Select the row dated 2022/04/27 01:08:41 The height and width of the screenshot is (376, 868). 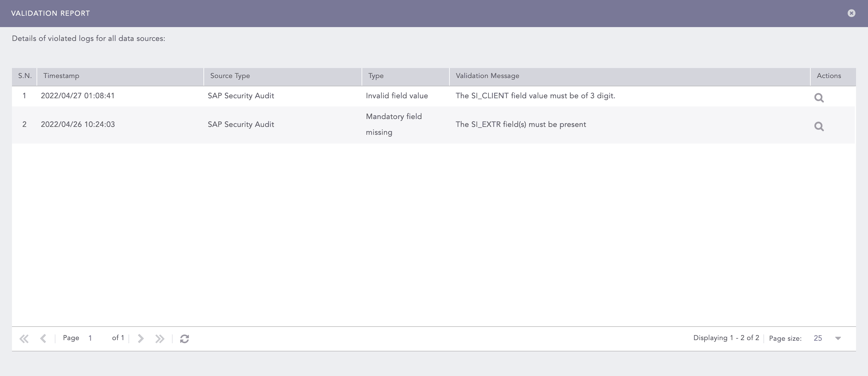pos(78,96)
